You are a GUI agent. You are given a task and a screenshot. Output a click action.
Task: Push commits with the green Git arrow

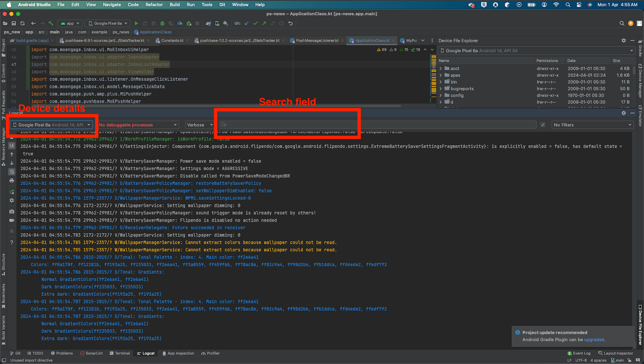click(264, 23)
